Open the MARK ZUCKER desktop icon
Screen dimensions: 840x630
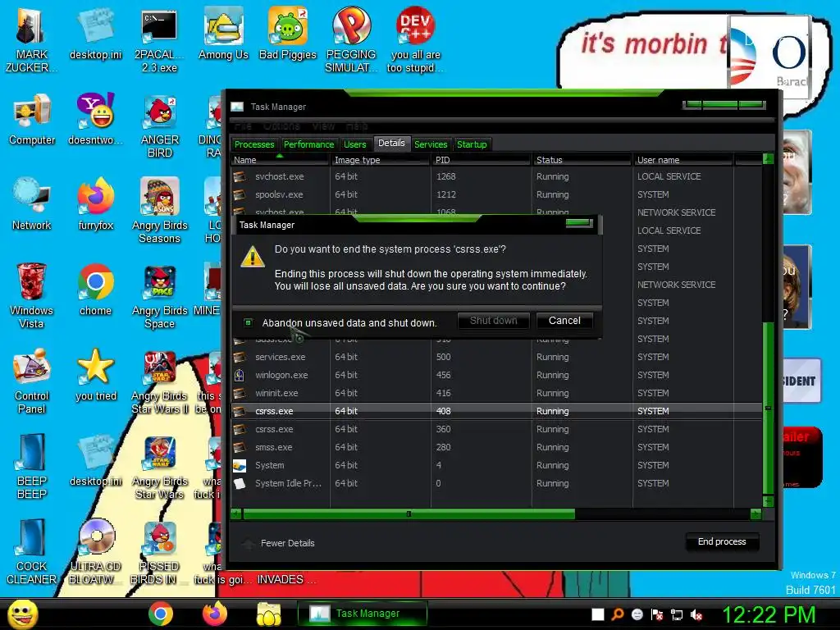pyautogui.click(x=31, y=39)
